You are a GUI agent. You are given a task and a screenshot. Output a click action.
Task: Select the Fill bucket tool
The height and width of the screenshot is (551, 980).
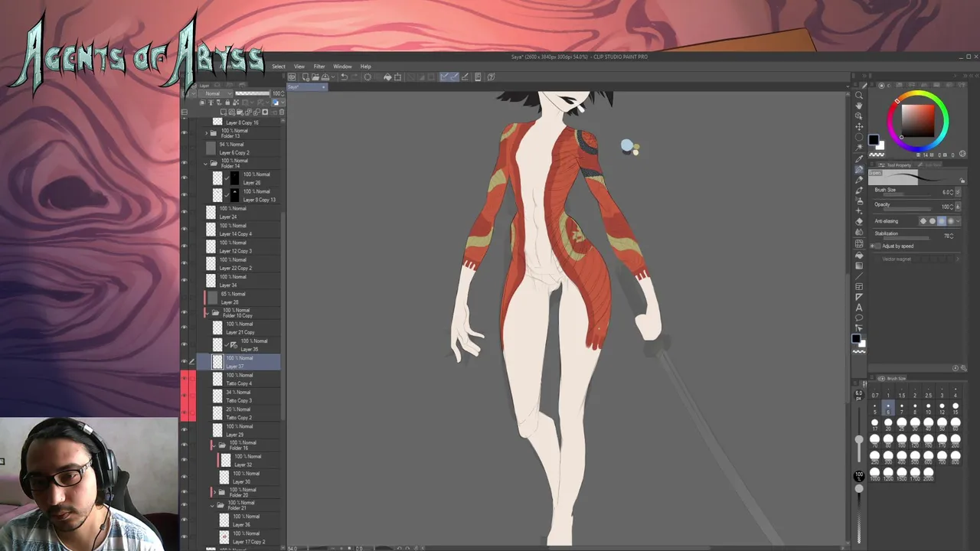point(859,255)
